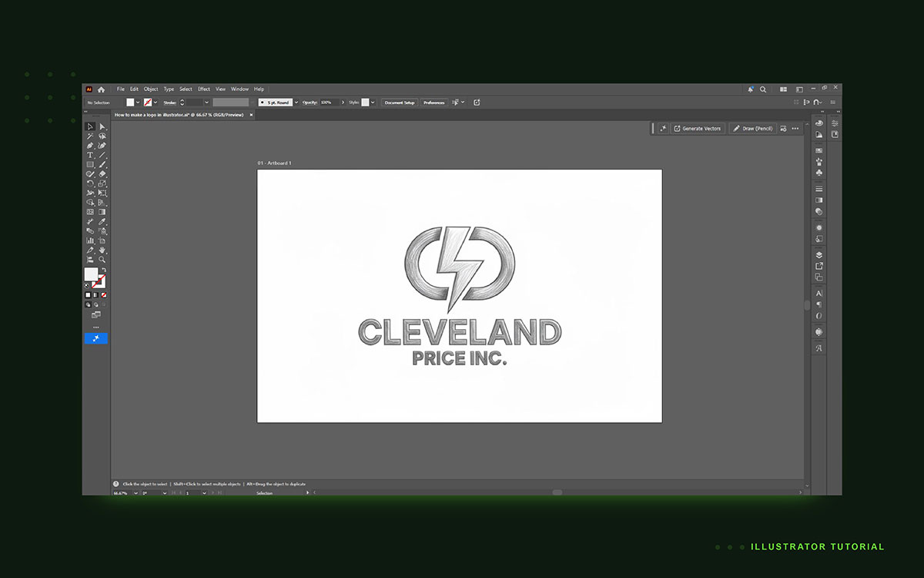Select the Gradient tool

(x=102, y=212)
